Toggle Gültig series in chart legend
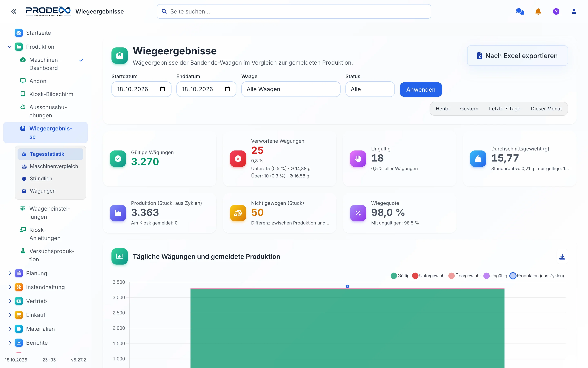Screen dimensions: 588x368 point(400,276)
